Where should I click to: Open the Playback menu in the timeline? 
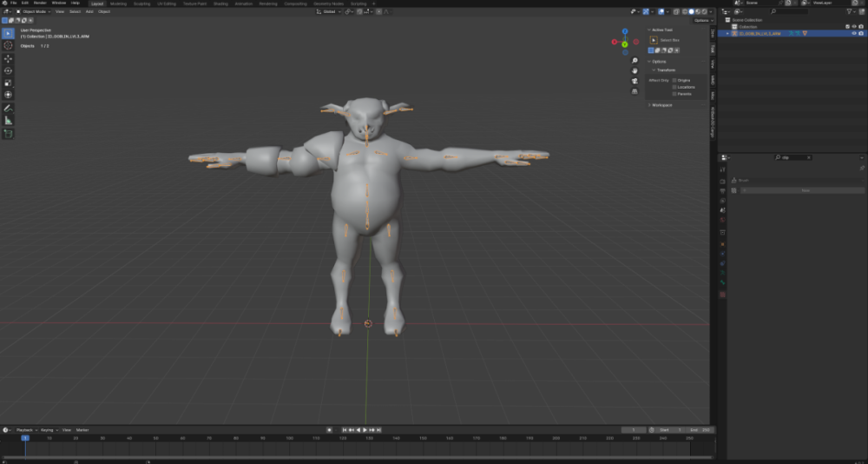[x=24, y=430]
